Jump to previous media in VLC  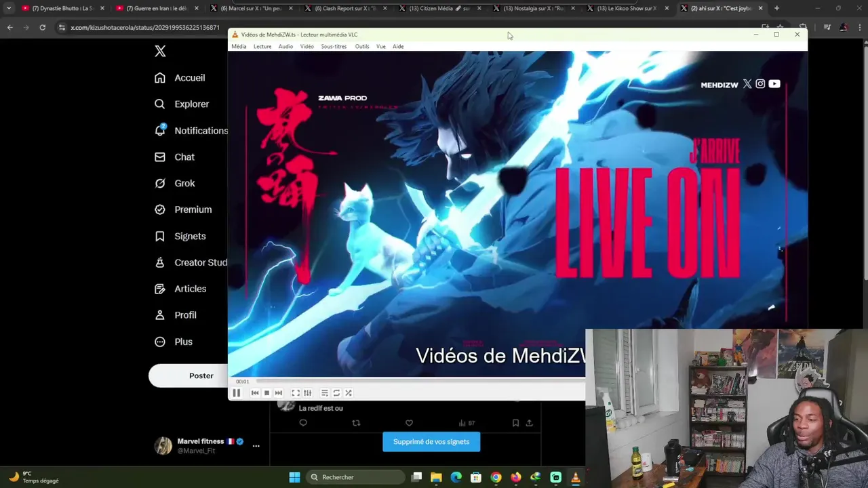pyautogui.click(x=255, y=393)
